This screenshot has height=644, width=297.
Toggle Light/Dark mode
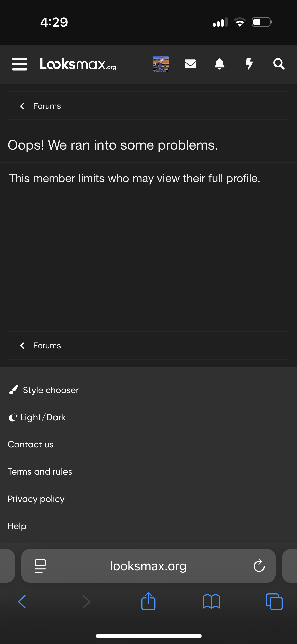click(x=43, y=417)
